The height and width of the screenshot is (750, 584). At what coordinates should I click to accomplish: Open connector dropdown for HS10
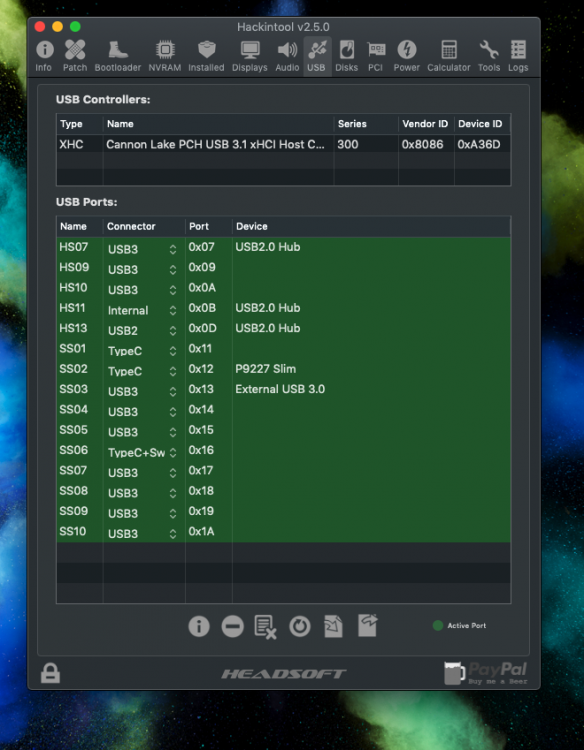coord(143,290)
